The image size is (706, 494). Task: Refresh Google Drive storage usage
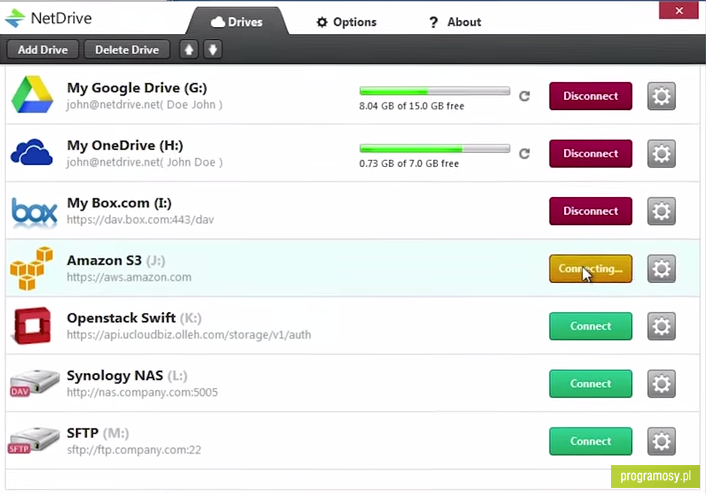(x=524, y=96)
